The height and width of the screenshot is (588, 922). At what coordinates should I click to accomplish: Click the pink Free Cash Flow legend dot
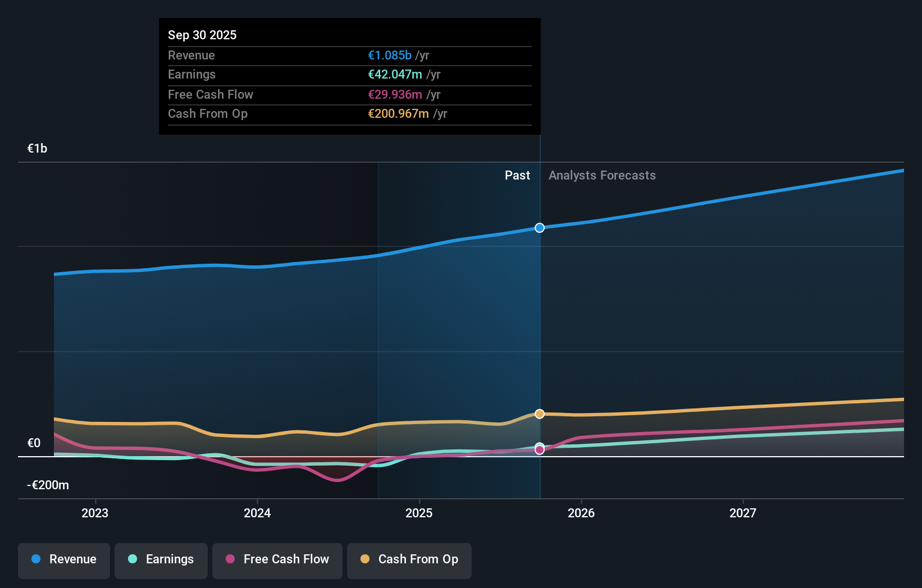click(230, 559)
